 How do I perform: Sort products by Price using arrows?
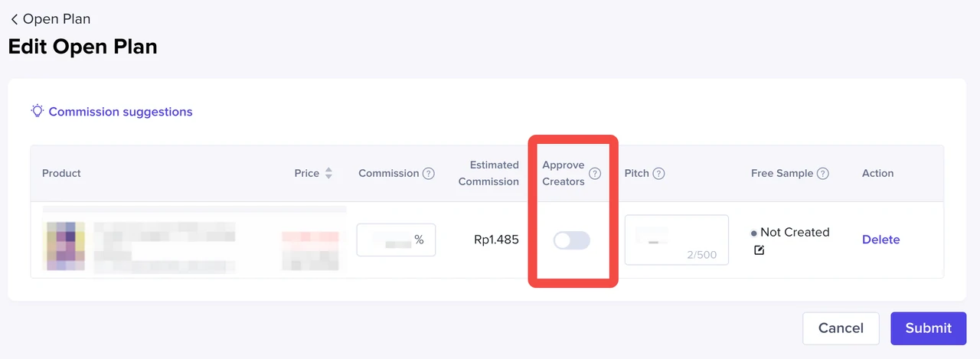(328, 174)
